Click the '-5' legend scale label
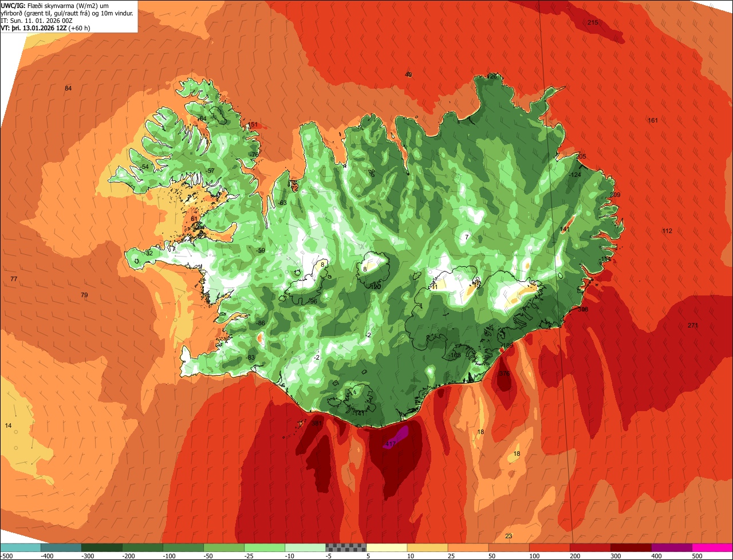This screenshot has height=560, width=733. coord(330,556)
